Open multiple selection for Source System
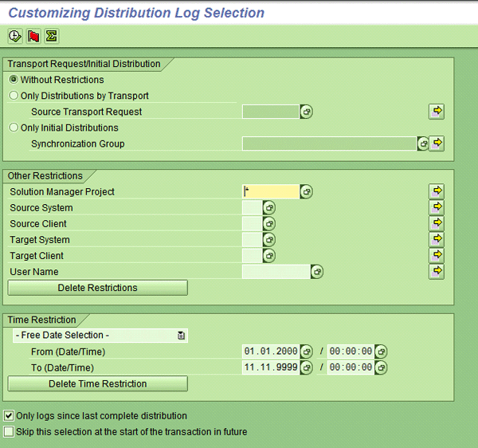 coord(436,207)
